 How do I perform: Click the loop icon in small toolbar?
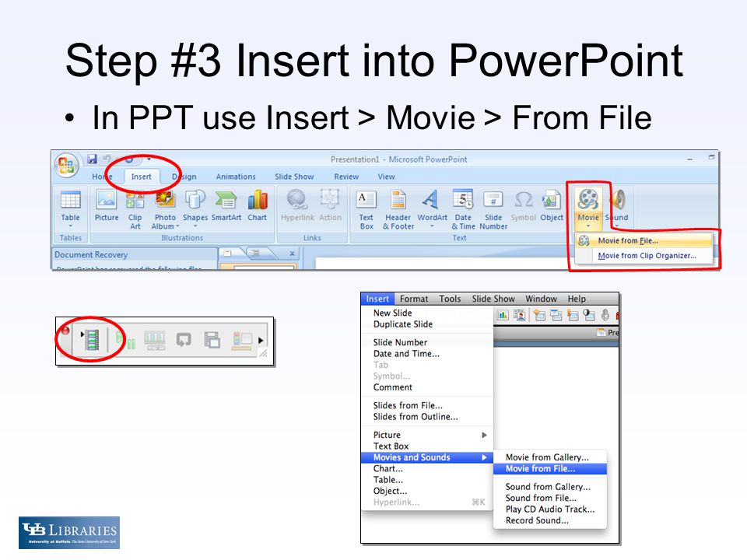point(184,340)
